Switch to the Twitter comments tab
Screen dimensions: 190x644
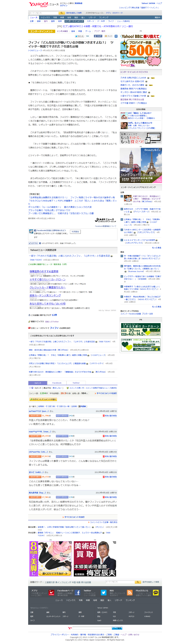pos(76,383)
